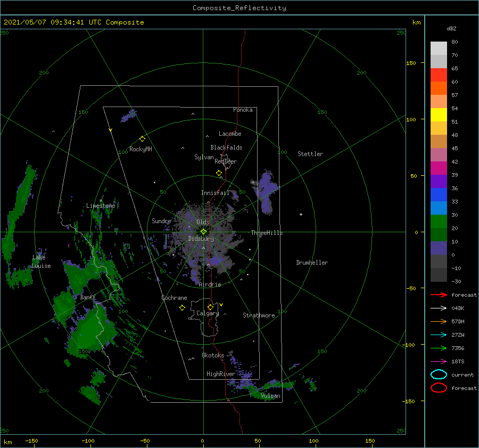Click the Limestone label

point(101,206)
